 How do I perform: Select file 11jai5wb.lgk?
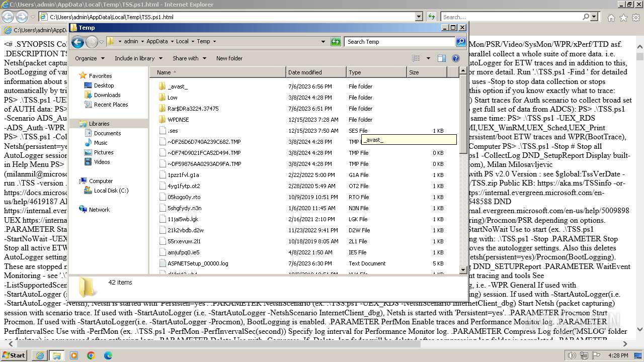coord(179,219)
